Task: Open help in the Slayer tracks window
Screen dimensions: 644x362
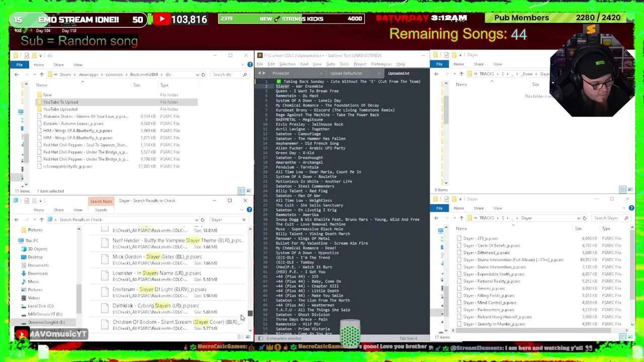Action: 631,208
